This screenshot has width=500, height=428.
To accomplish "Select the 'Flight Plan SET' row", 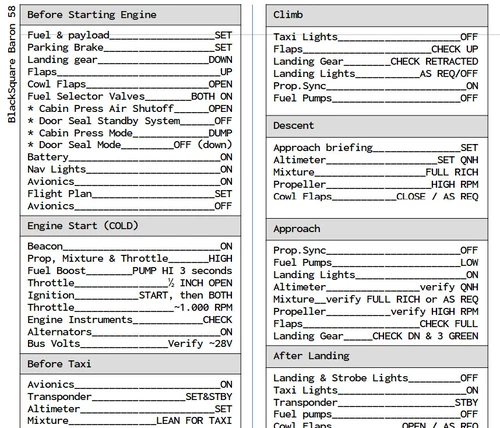I will click(130, 194).
